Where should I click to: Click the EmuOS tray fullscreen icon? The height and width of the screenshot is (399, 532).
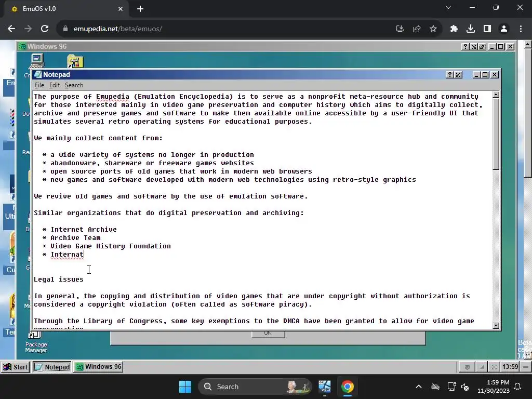[x=494, y=367]
